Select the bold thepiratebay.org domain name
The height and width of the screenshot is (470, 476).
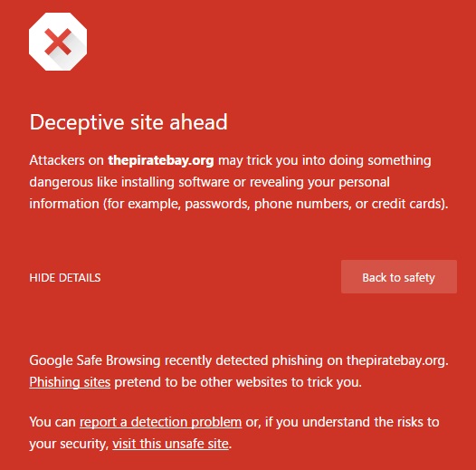(161, 160)
